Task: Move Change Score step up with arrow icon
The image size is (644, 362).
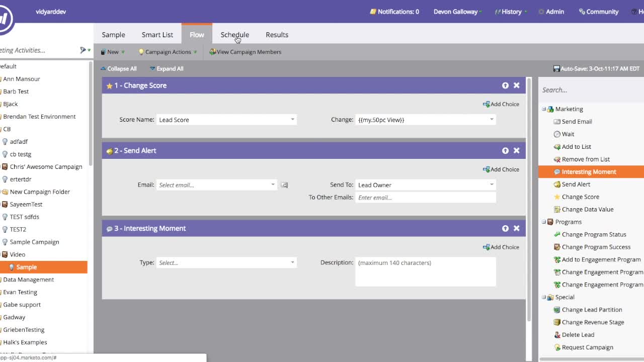Action: [x=505, y=85]
